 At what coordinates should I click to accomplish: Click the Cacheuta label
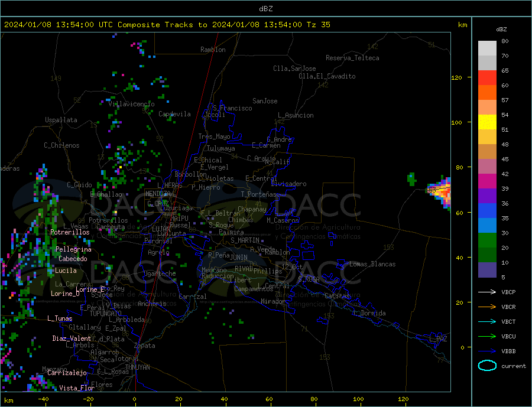point(111,227)
